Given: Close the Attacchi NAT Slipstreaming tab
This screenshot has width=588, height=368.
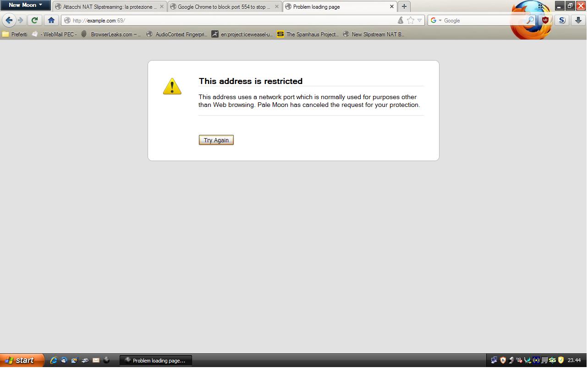Looking at the screenshot, I should point(161,7).
